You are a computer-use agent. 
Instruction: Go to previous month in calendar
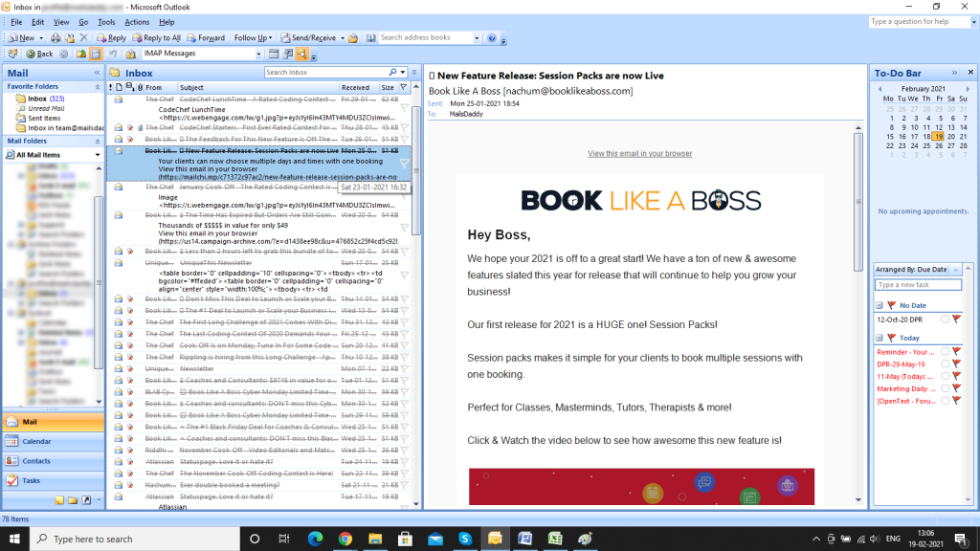point(880,89)
